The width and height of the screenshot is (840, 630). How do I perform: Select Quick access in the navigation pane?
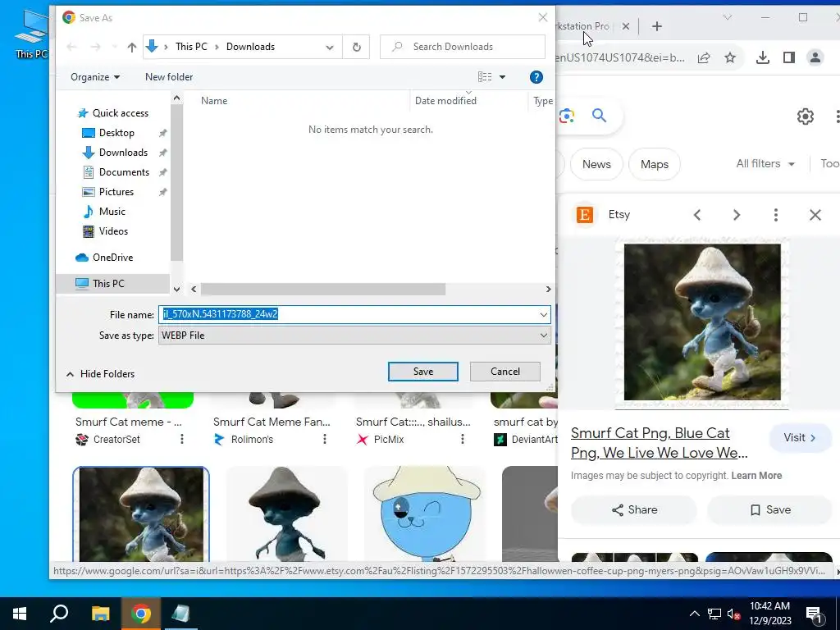[x=113, y=113]
